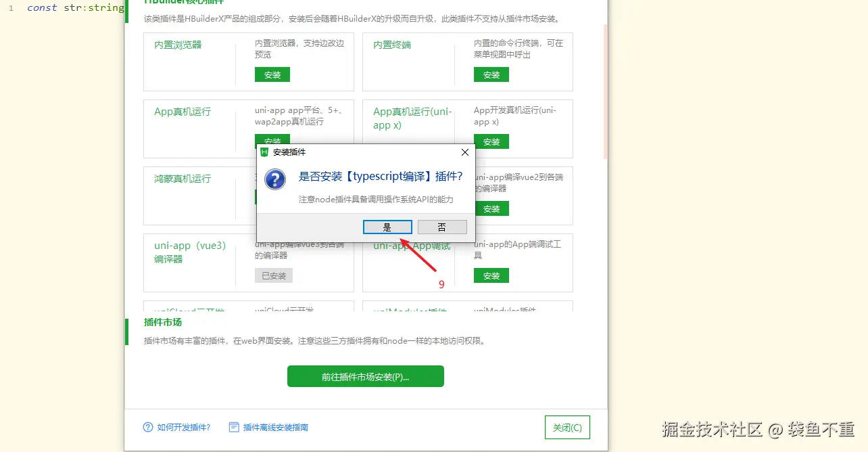The image size is (868, 452).
Task: Close the 安装插件 dialog with X
Action: click(x=464, y=152)
